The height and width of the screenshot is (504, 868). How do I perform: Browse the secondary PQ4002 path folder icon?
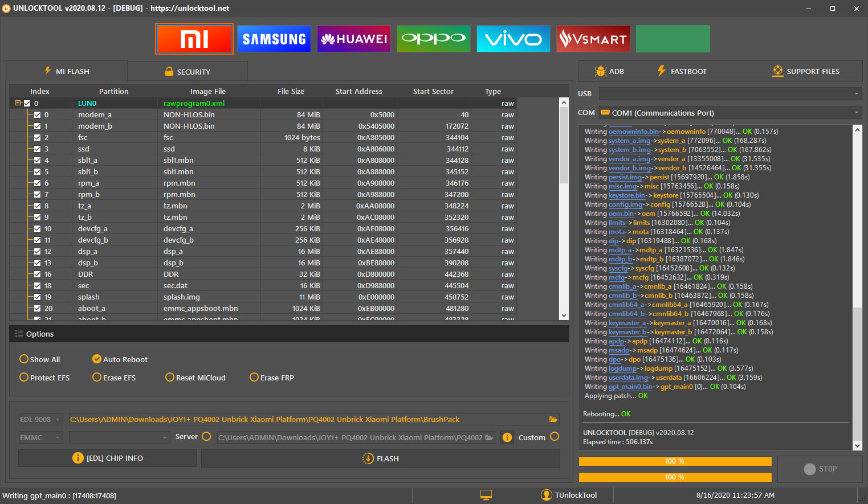point(489,437)
